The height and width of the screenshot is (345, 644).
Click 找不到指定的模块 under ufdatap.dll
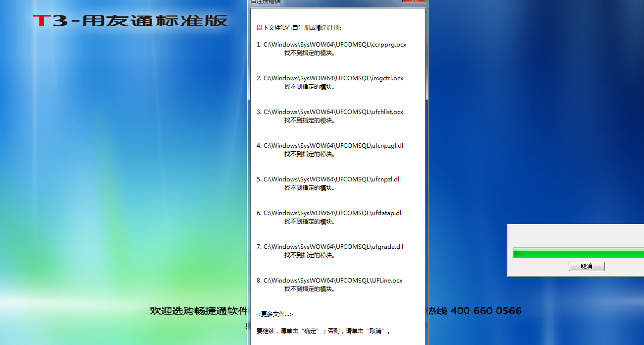click(310, 222)
